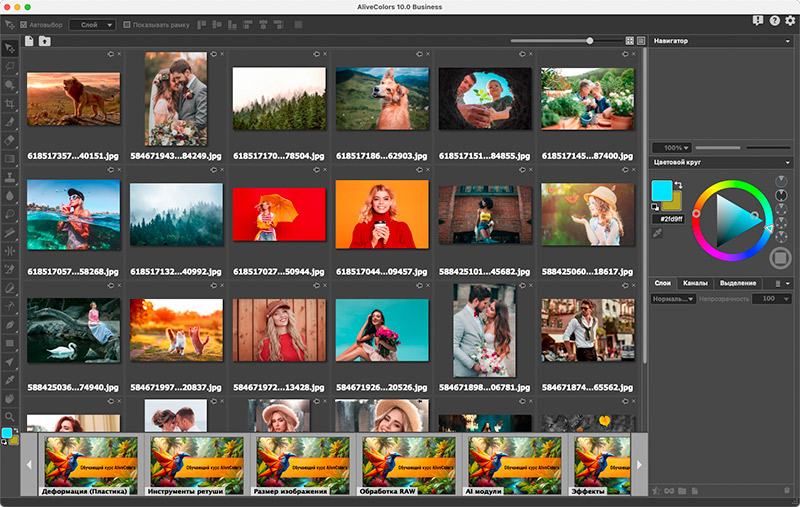The height and width of the screenshot is (507, 800).
Task: Click the cyan foreground color swatch
Action: pyautogui.click(x=661, y=190)
